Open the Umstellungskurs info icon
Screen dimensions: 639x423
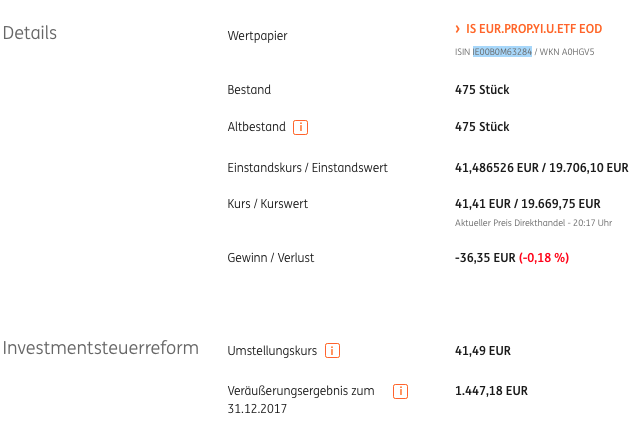[x=333, y=351]
